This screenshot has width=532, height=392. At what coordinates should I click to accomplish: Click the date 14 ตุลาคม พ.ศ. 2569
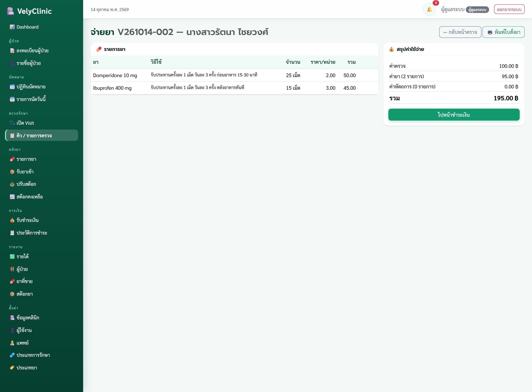tap(110, 10)
